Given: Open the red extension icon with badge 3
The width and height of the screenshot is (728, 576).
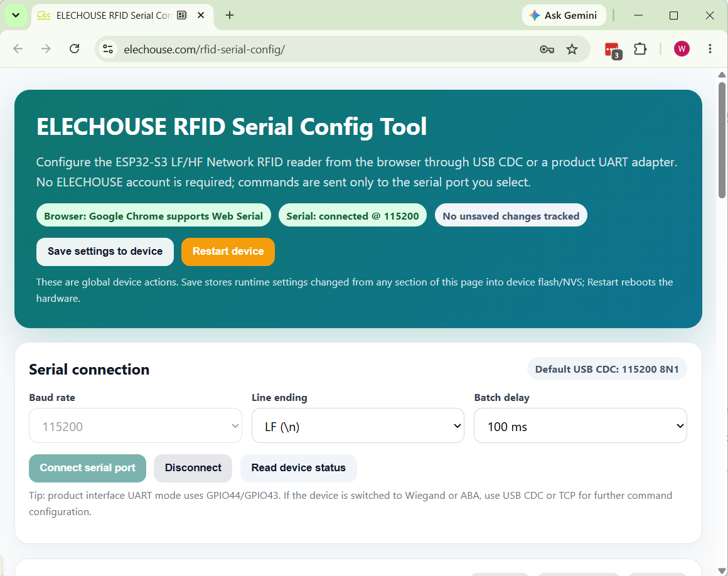Looking at the screenshot, I should [x=613, y=50].
